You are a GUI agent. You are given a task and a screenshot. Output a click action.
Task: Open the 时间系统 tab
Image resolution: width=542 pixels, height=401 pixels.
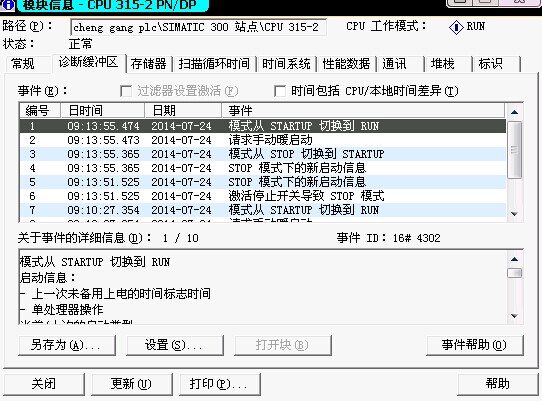tap(286, 64)
